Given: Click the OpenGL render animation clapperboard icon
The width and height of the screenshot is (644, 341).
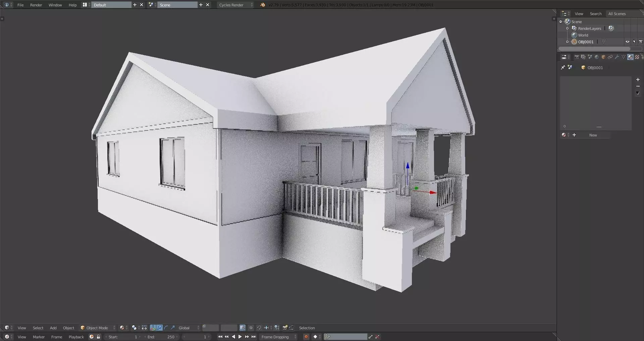Looking at the screenshot, I should [x=291, y=328].
